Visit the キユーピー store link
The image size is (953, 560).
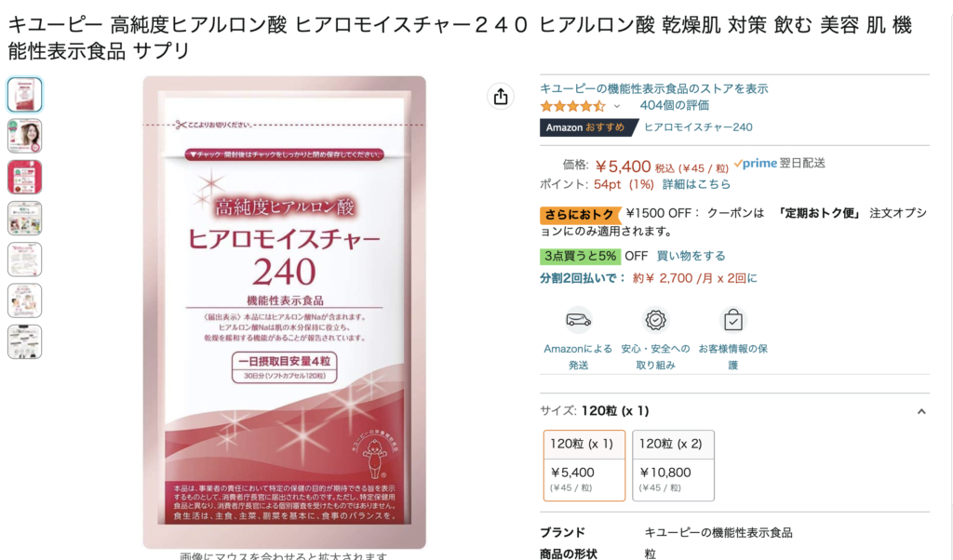tap(654, 88)
